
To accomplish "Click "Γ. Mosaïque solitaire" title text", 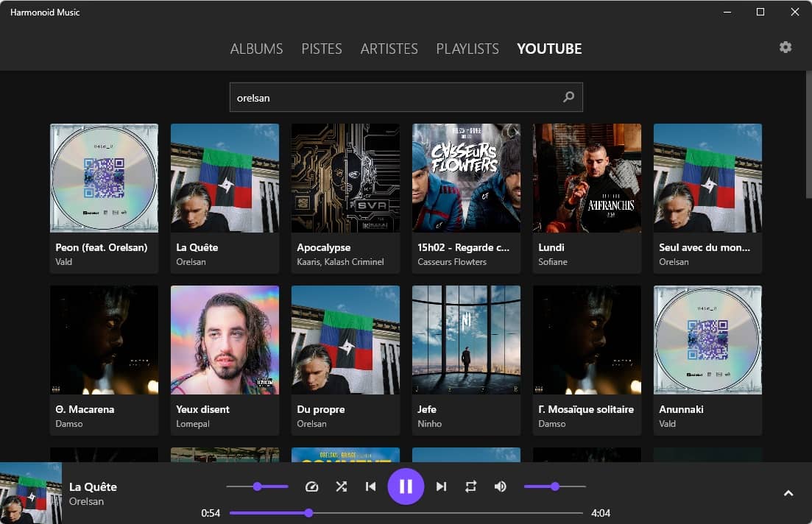I will click(x=586, y=409).
